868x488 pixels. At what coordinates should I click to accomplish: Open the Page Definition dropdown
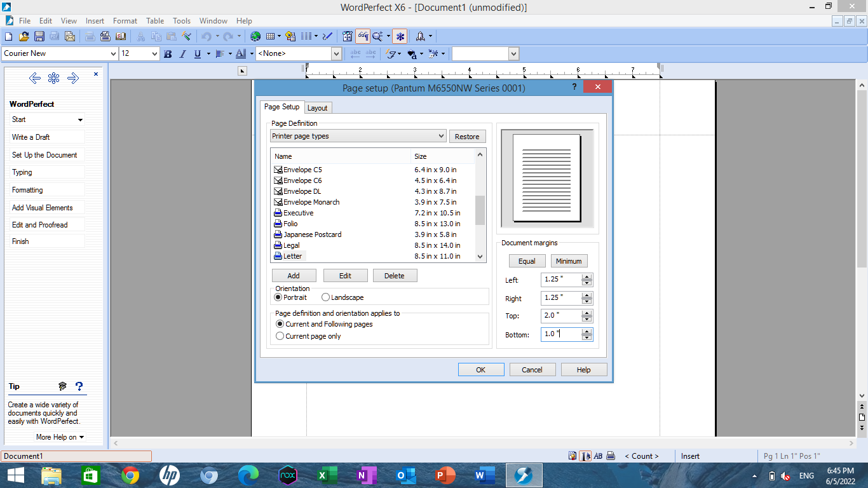tap(442, 136)
